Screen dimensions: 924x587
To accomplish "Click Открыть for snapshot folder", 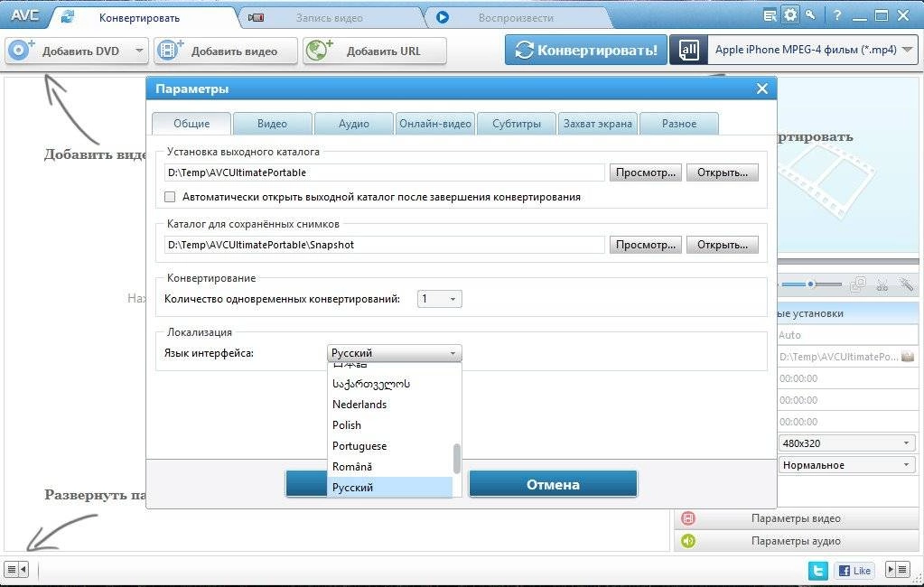I will (722, 245).
